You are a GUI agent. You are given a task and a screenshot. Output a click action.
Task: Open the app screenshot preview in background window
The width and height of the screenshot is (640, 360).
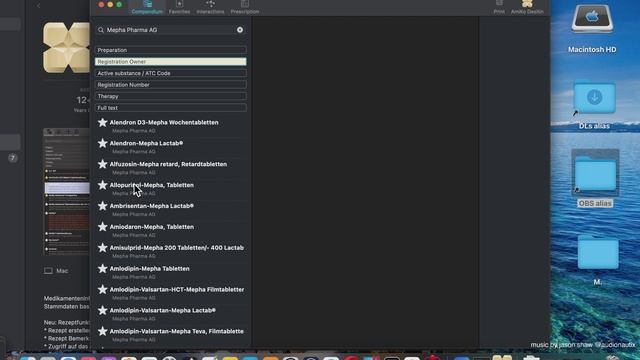pyautogui.click(x=67, y=191)
